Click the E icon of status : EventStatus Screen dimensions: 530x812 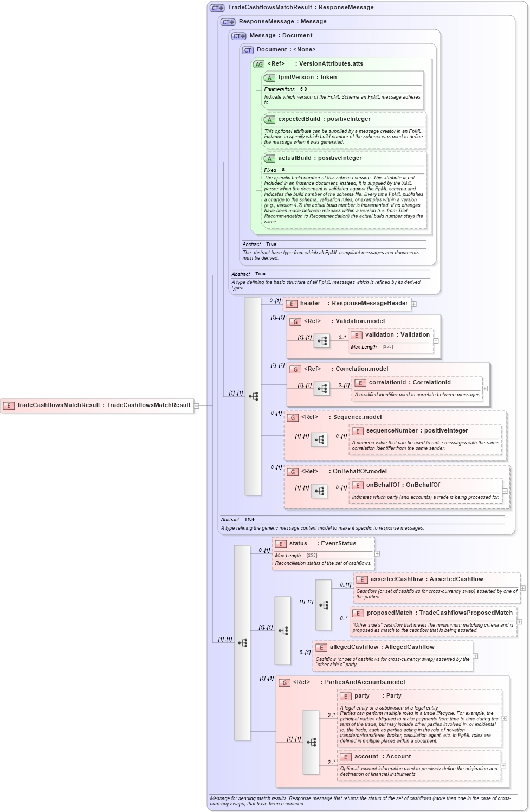click(x=281, y=544)
